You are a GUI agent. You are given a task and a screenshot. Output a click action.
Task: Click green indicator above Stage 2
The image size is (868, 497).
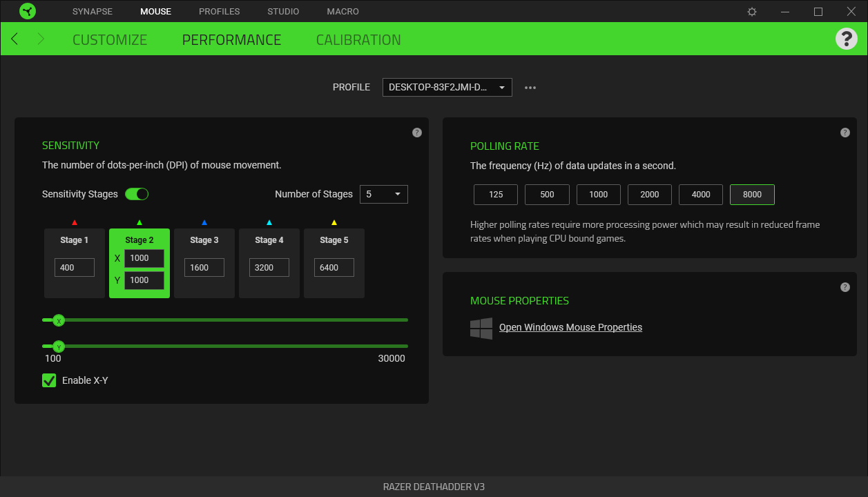point(139,223)
